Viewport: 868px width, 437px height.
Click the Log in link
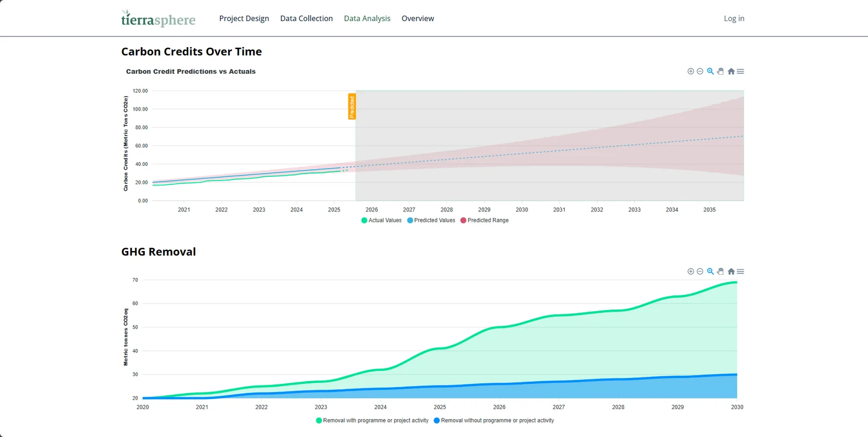pos(734,18)
